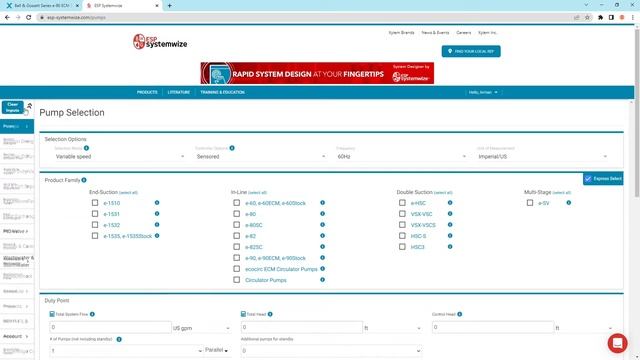Open info icon for e-1535, e-1535Stock

(157, 236)
